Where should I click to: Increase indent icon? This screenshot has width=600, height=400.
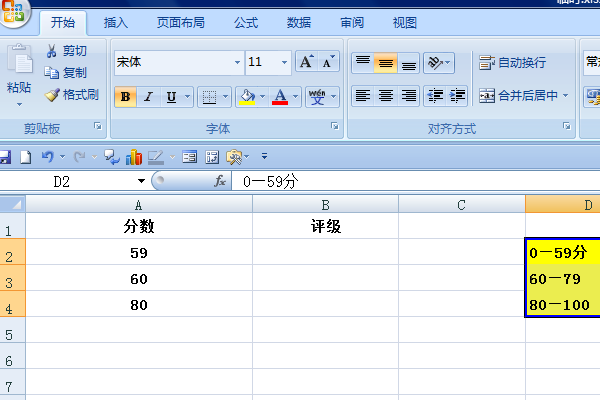click(x=458, y=95)
